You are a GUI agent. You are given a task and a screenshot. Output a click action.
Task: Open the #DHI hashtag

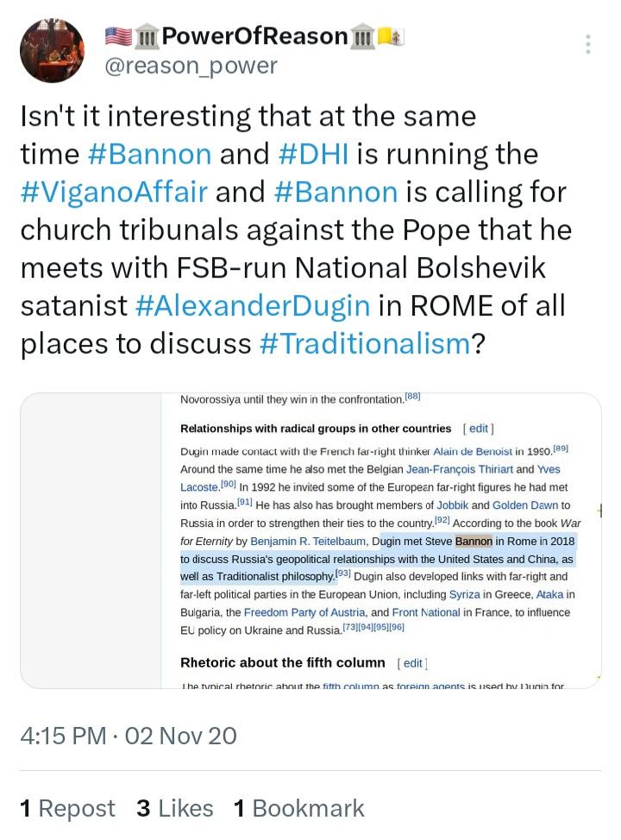(x=313, y=154)
